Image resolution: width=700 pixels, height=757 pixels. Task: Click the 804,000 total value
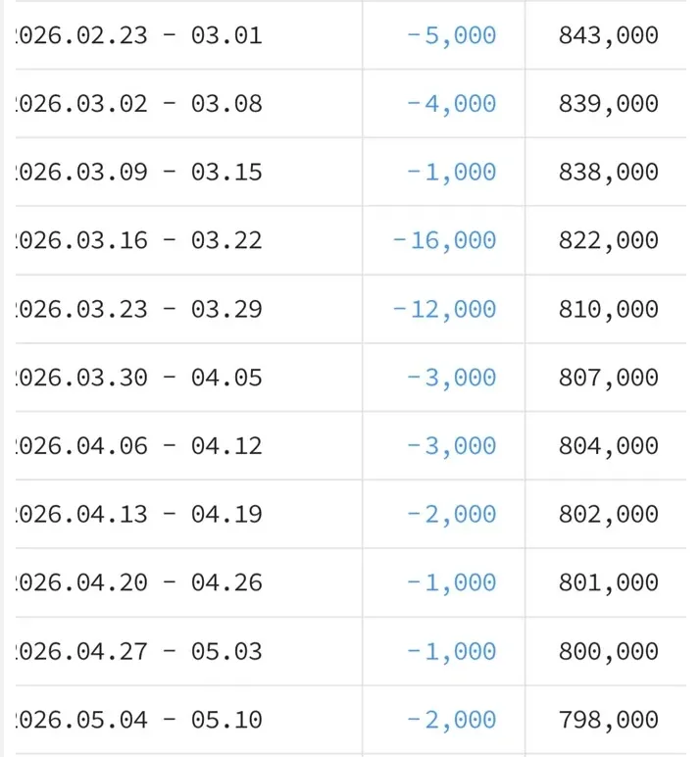click(608, 445)
